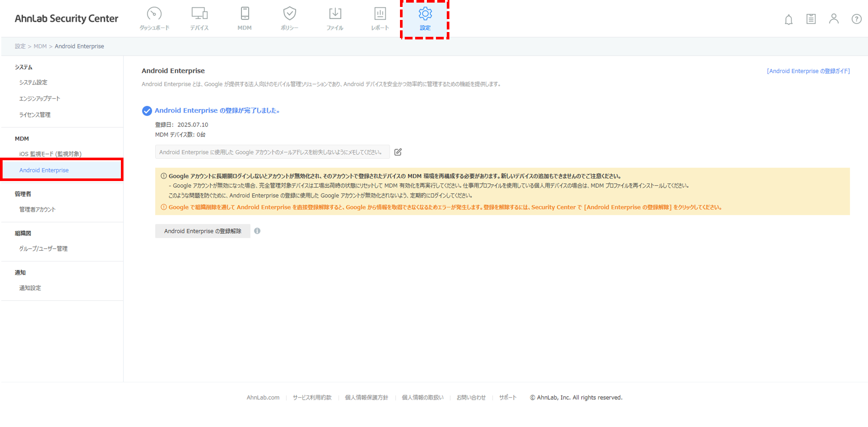The image size is (868, 427).
Task: Open the Android Enterprise の登録ガイド link
Action: pos(808,71)
